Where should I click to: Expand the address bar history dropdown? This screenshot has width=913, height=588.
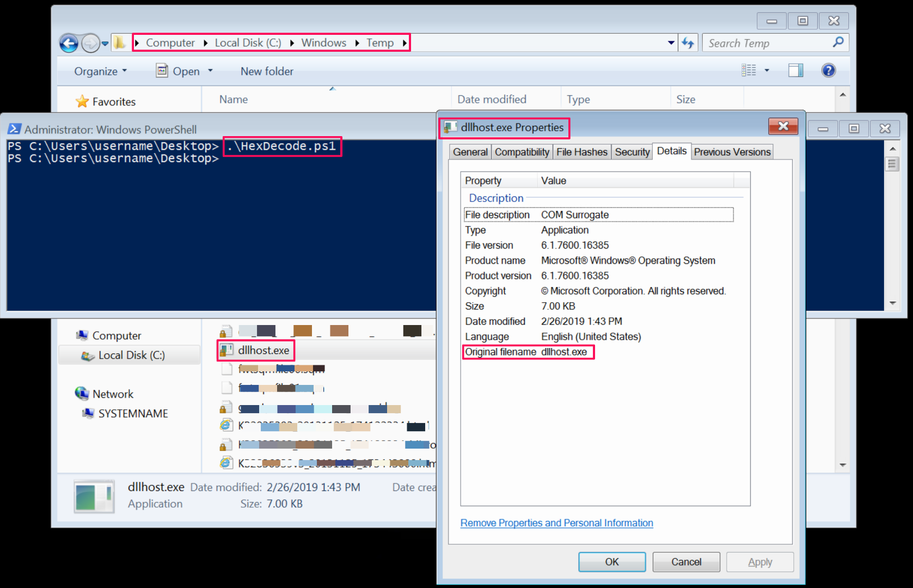pyautogui.click(x=671, y=43)
